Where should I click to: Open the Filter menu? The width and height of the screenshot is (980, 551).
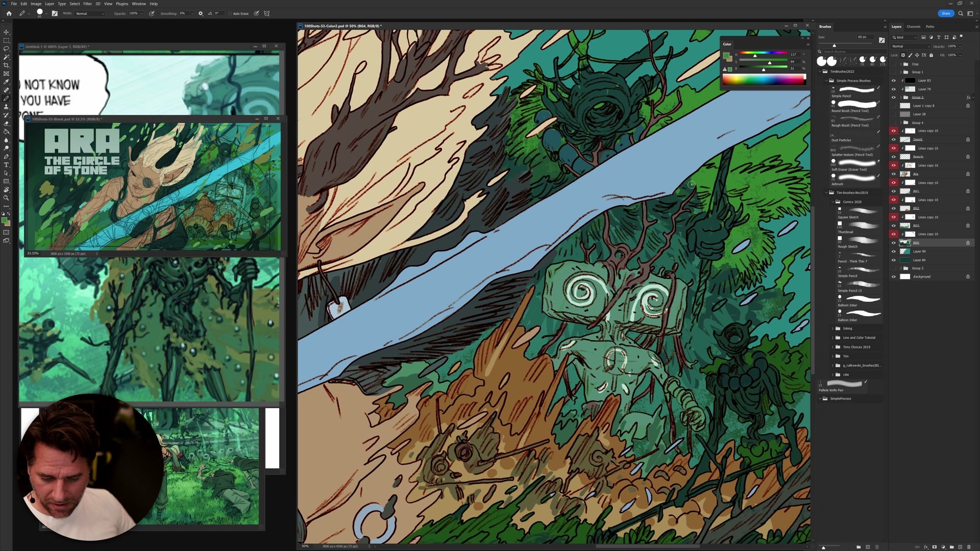click(x=87, y=4)
